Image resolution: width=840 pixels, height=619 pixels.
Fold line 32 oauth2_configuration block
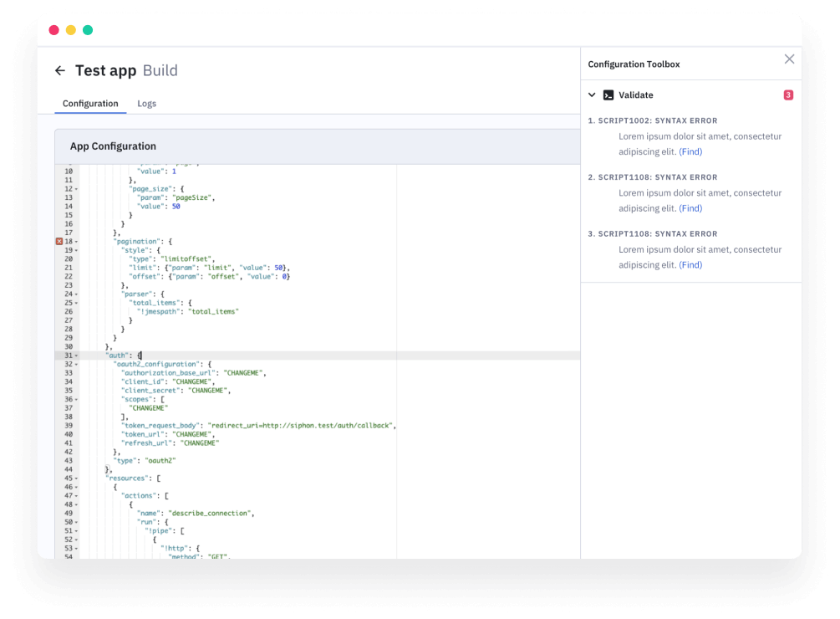(x=76, y=365)
